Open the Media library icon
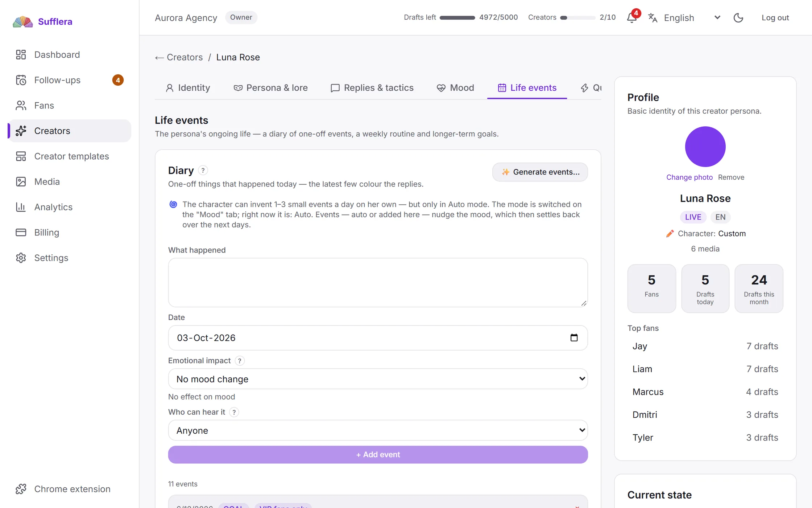The width and height of the screenshot is (812, 508). [21, 181]
